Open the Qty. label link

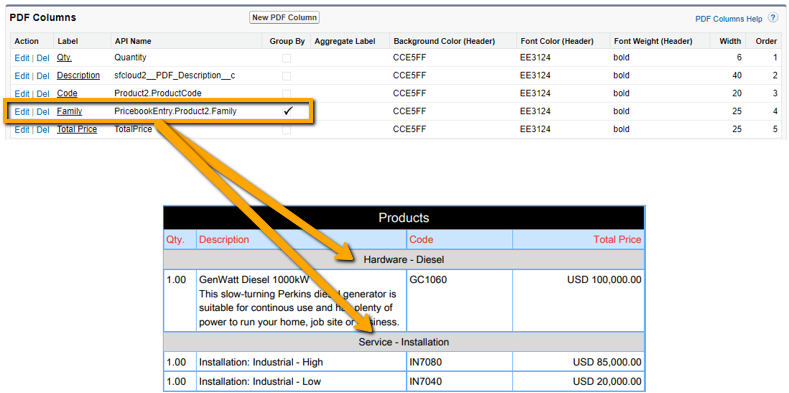point(64,58)
